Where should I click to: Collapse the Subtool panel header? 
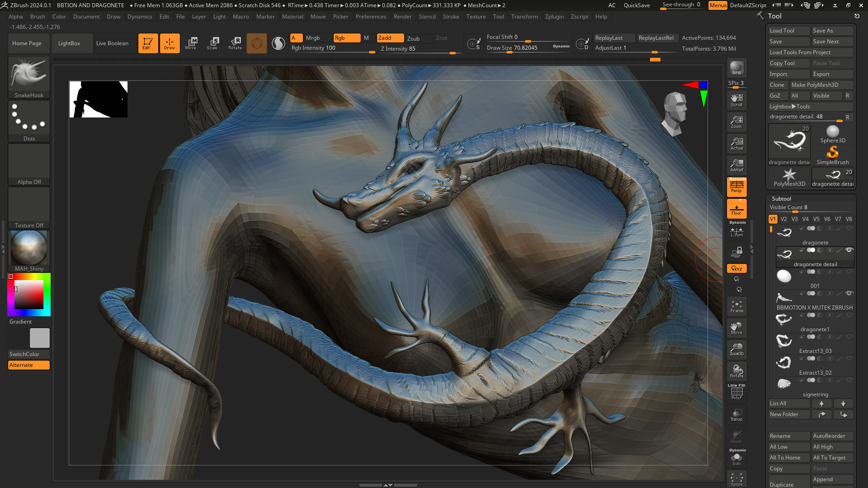782,198
